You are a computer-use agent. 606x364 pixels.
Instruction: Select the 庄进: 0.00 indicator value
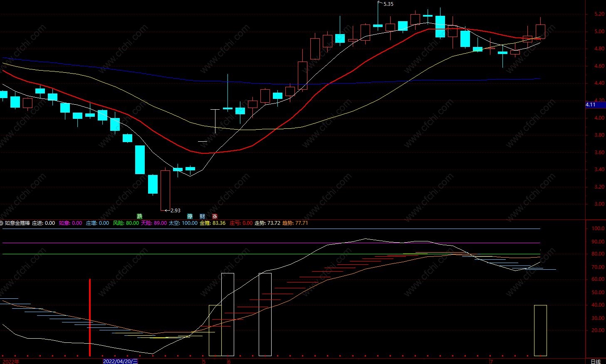[43, 223]
